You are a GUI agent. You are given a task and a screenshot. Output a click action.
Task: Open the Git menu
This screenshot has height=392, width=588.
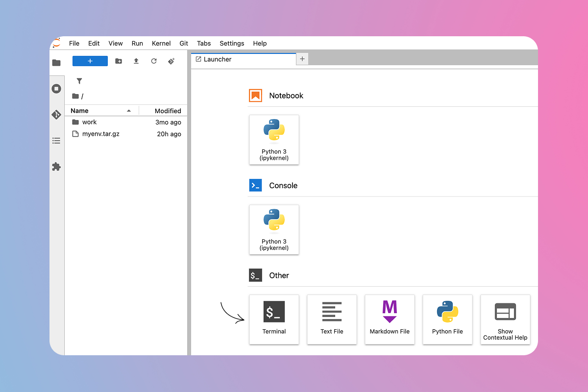(x=184, y=43)
